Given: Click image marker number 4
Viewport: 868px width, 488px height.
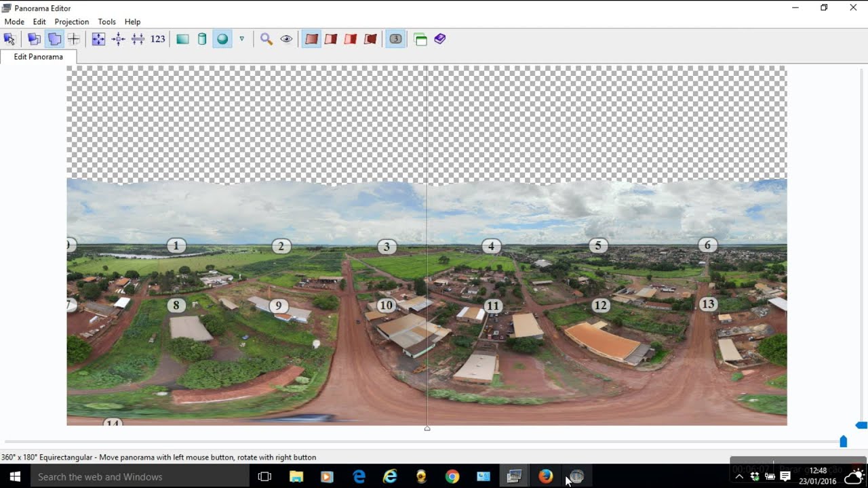Looking at the screenshot, I should (x=492, y=246).
